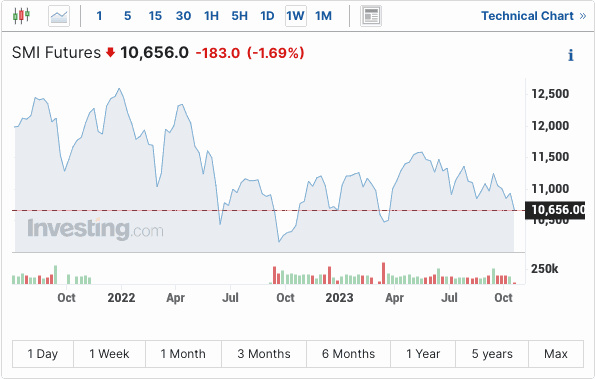The image size is (595, 379).
Task: Click the SMI Futures title
Action: coord(56,53)
